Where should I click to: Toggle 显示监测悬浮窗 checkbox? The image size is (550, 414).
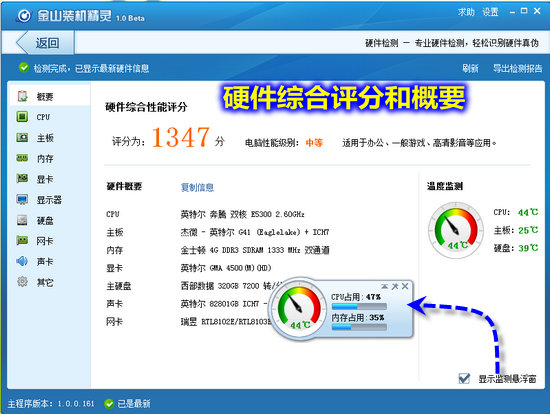464,379
